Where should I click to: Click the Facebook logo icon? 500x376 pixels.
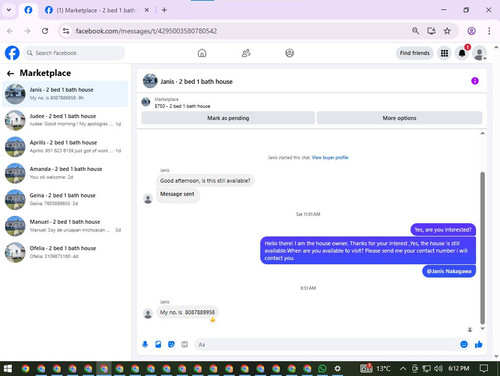(12, 53)
